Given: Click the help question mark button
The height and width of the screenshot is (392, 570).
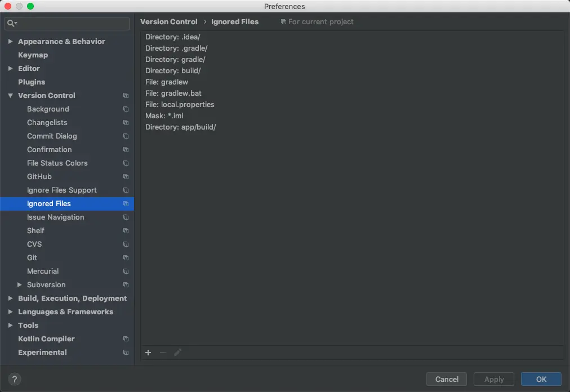Looking at the screenshot, I should point(15,379).
